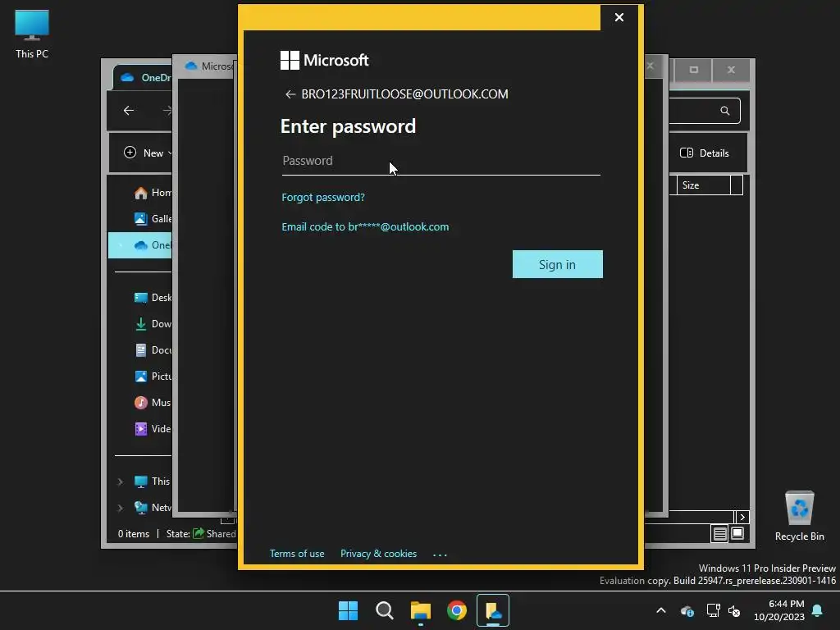Open Desktop folder in Explorer sidebar
Viewport: 840px width, 630px height.
pyautogui.click(x=153, y=297)
